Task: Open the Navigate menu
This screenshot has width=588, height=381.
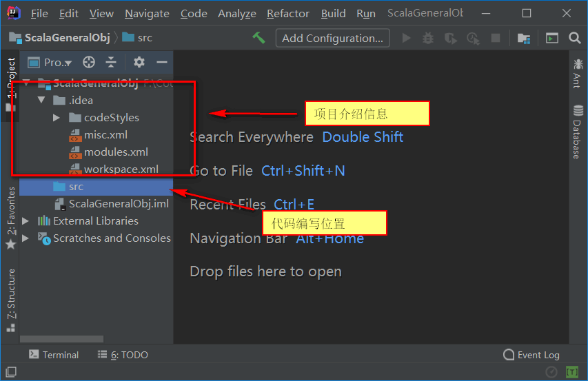Action: tap(147, 14)
